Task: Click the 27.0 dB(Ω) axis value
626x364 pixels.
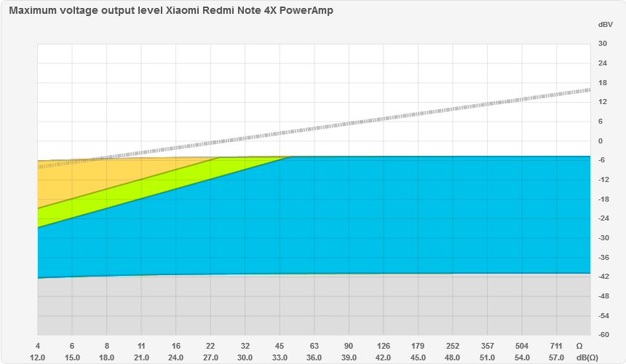Action: 210,357
